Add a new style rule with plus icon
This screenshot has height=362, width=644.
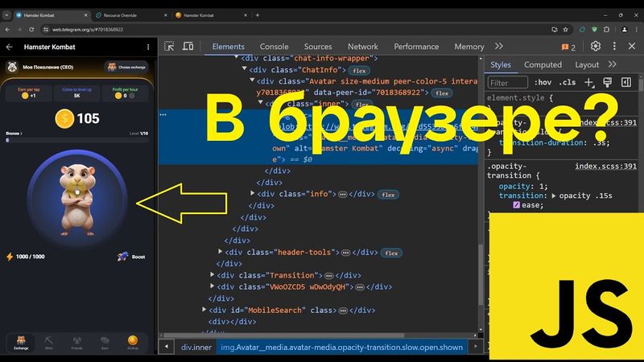coord(589,83)
